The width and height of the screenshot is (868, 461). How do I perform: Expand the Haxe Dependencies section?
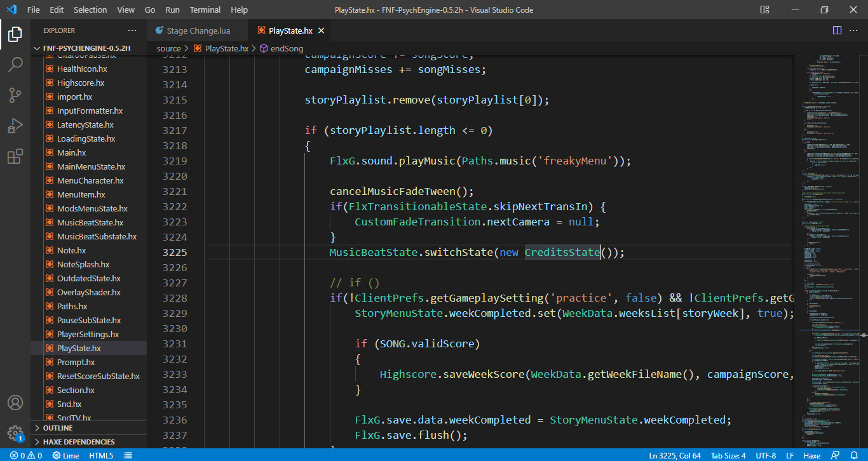click(88, 442)
